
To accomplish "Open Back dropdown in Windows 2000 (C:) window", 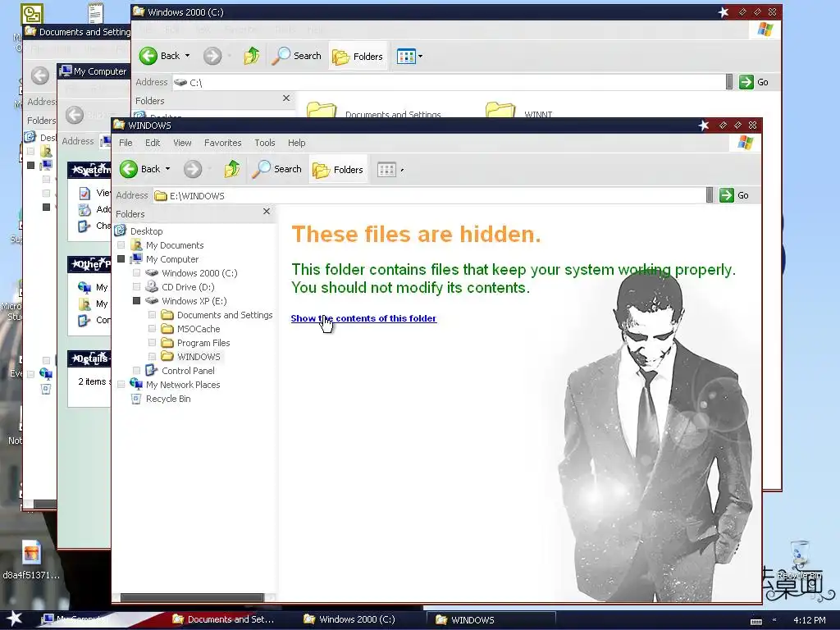I will [188, 55].
